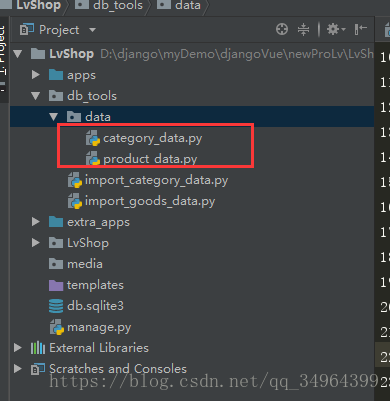Click data in the breadcrumb bar
The image size is (390, 401).
[188, 5]
